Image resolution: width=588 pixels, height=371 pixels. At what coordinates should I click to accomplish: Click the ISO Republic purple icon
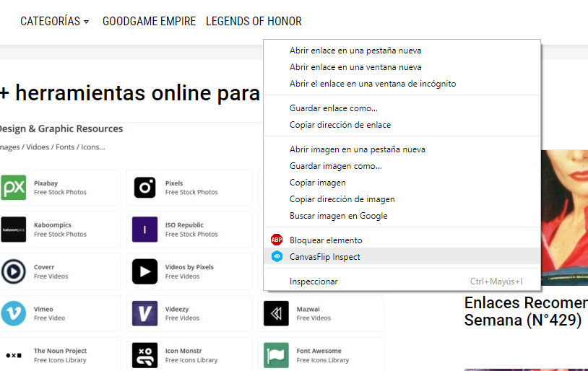click(x=144, y=230)
